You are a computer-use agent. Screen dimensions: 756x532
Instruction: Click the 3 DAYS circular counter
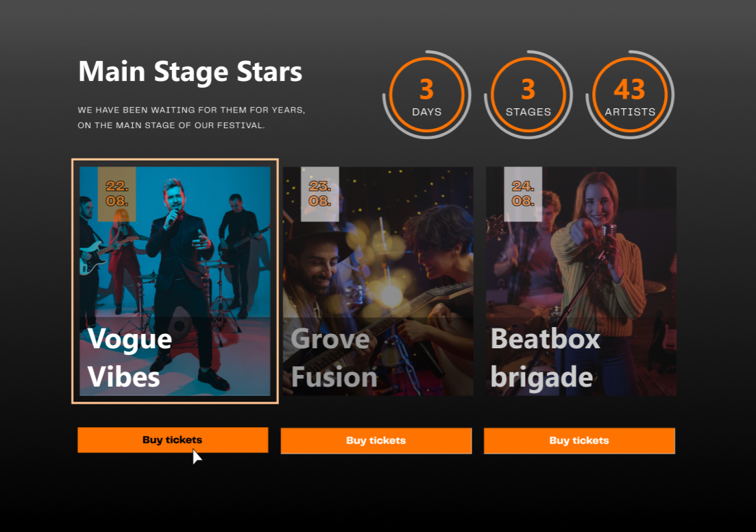click(x=427, y=95)
